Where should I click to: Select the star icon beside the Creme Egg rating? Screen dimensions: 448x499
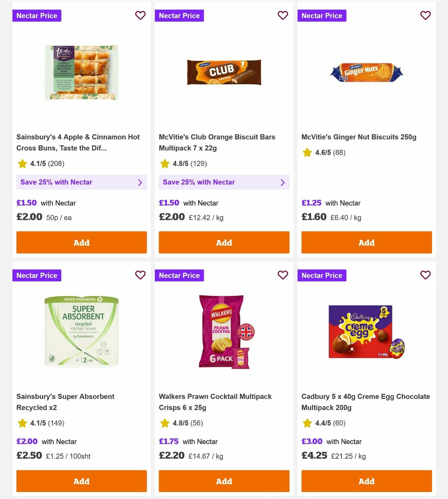(x=307, y=423)
